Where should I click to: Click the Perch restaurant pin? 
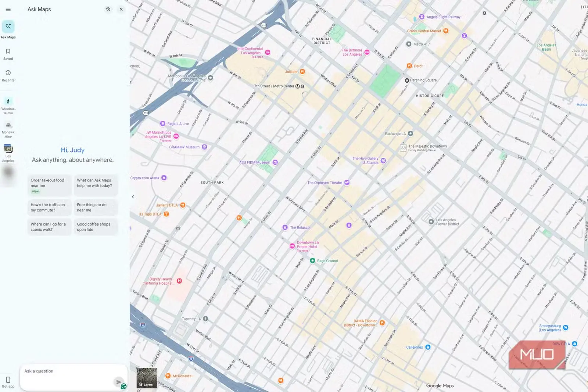(x=409, y=66)
